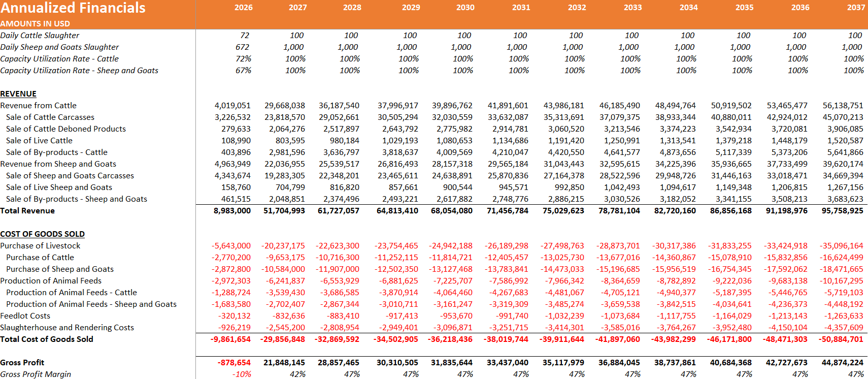Select the AMOUNTS IN USD subtitle
This screenshot has height=379, width=868.
tap(35, 23)
